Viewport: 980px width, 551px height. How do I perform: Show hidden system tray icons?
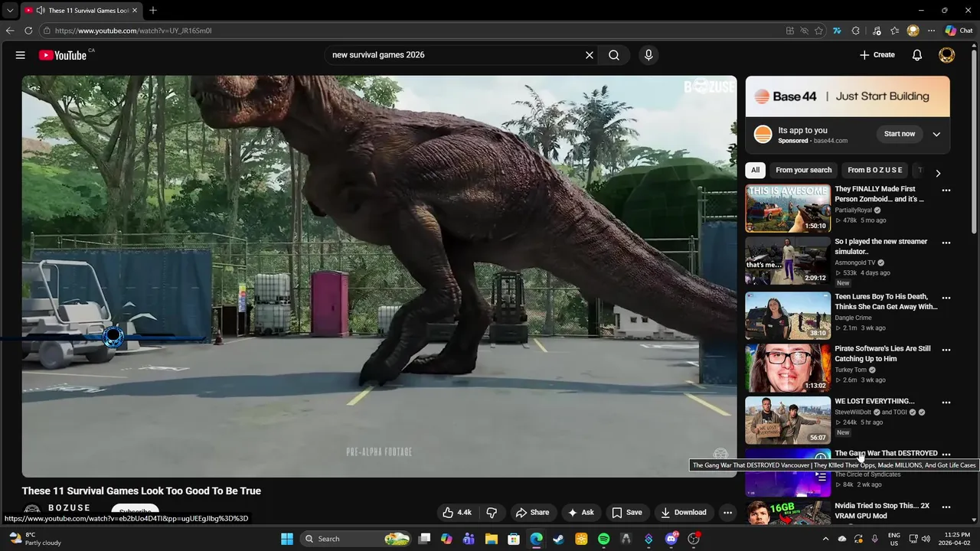825,539
